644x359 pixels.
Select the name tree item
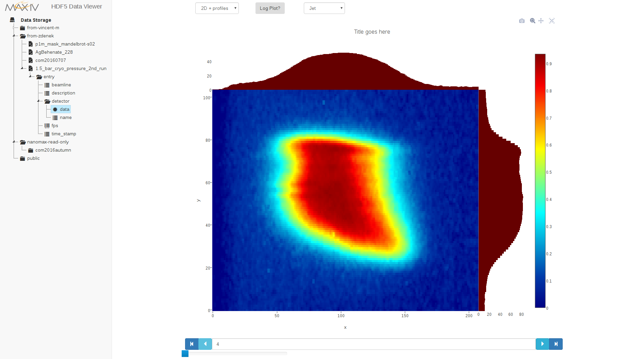(66, 118)
